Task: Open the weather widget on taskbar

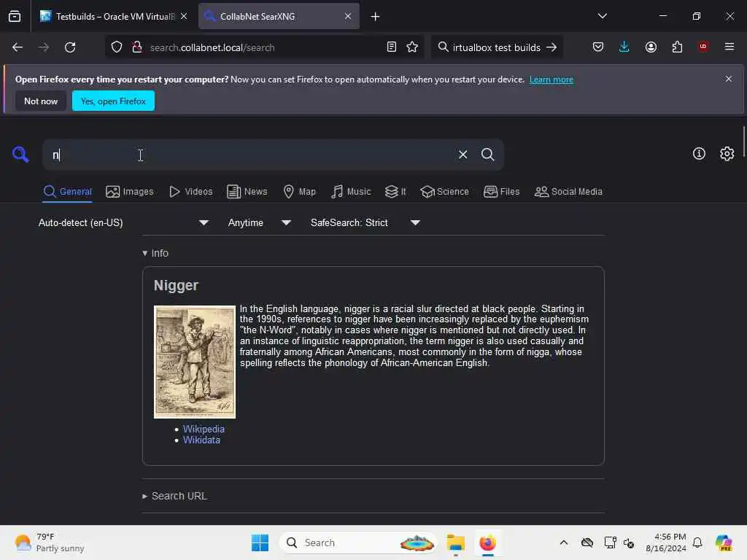Action: [x=49, y=542]
